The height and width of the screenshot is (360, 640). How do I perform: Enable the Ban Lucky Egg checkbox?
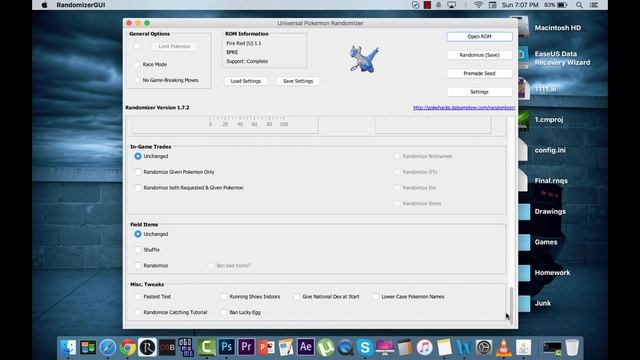point(224,312)
